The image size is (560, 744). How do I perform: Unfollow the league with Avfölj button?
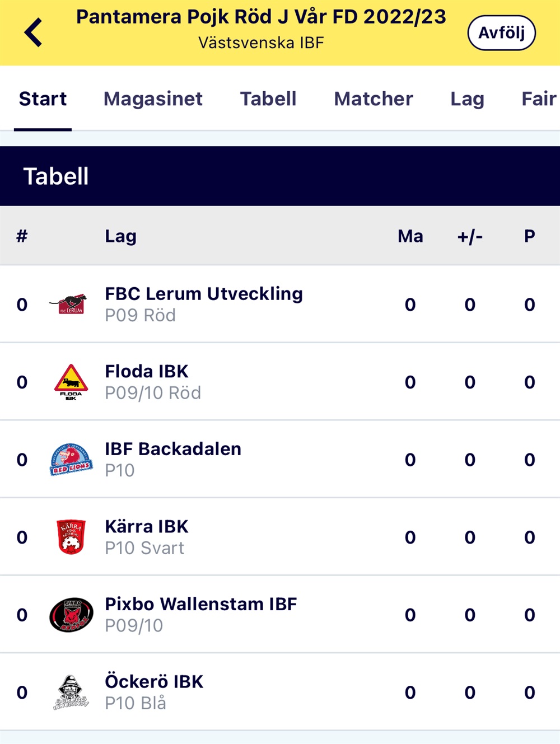(502, 33)
